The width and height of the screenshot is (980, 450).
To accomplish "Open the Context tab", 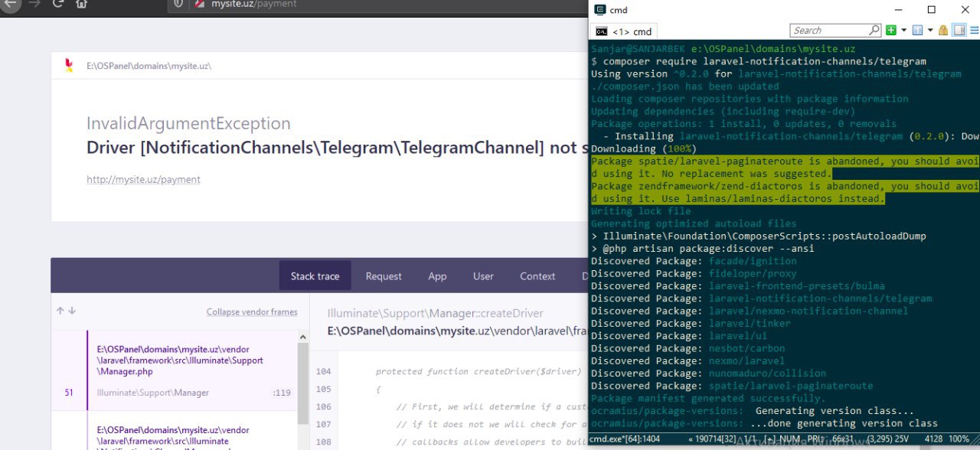I will tap(537, 276).
